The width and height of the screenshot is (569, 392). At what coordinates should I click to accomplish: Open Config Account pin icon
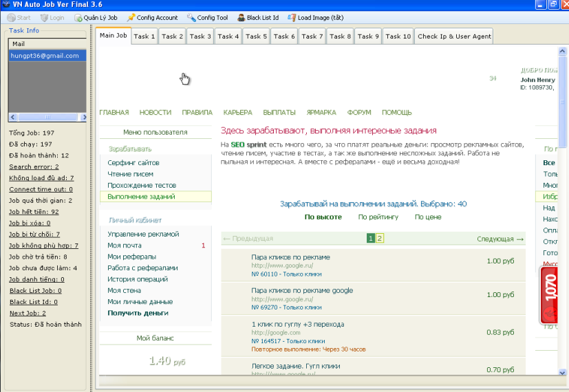(x=131, y=17)
